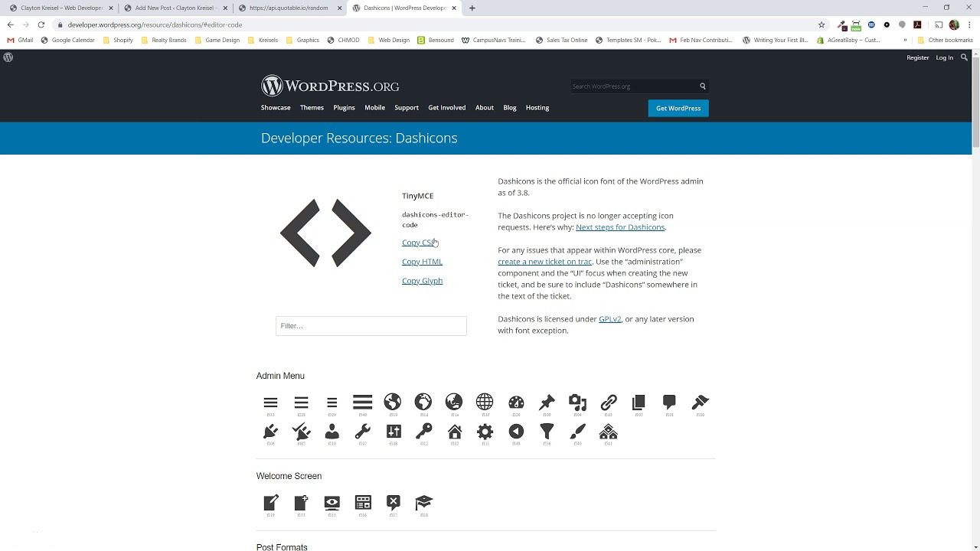Open the Adobe Acrobat extension icon

(917, 24)
